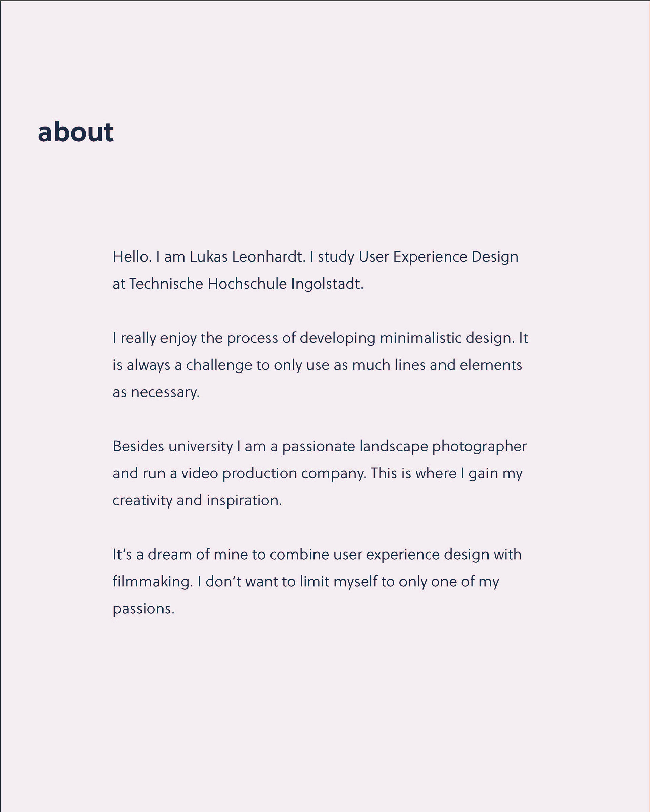Click the words "User Experience Design"
Screen dimensions: 650x812
pyautogui.click(x=438, y=257)
